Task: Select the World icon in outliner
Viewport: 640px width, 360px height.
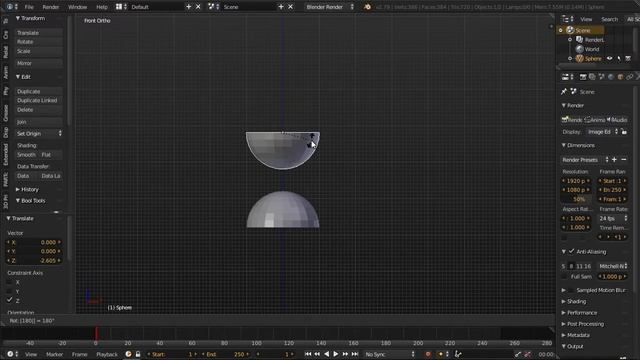Action: [579, 49]
